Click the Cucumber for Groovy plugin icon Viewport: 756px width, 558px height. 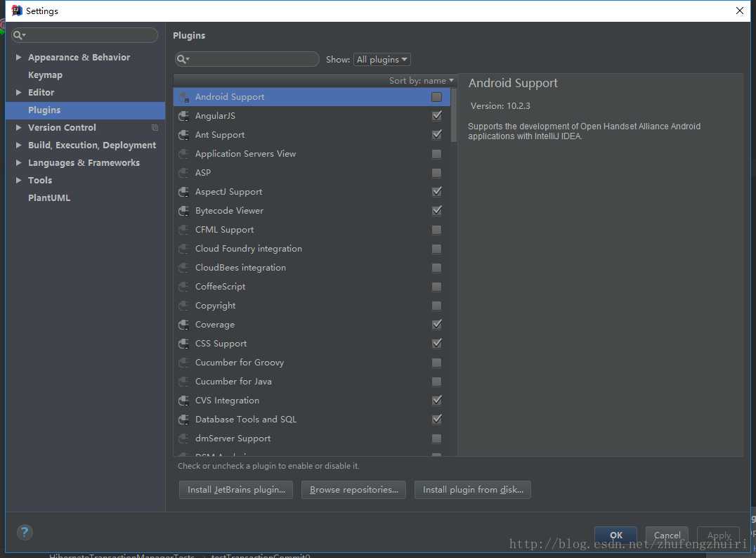(x=183, y=363)
